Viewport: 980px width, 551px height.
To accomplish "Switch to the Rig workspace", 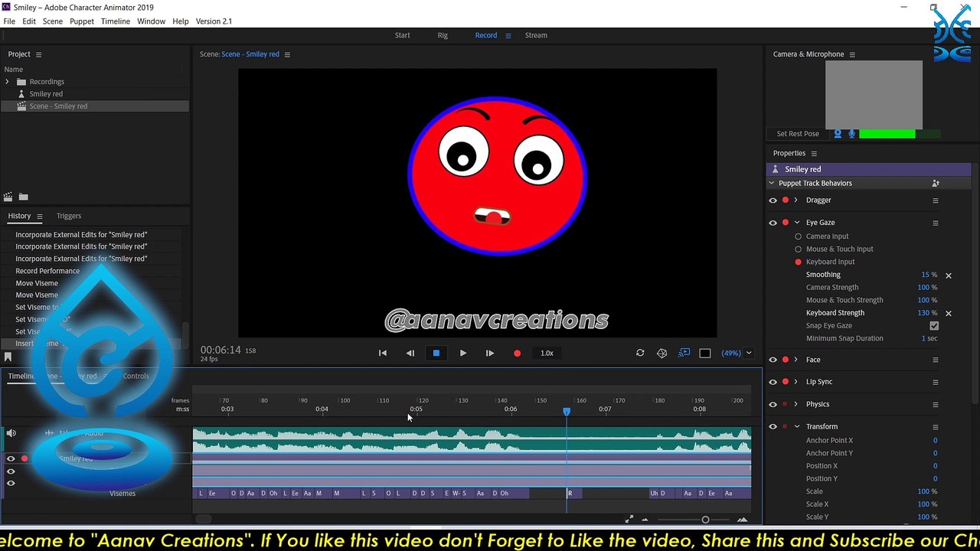I will click(x=443, y=35).
